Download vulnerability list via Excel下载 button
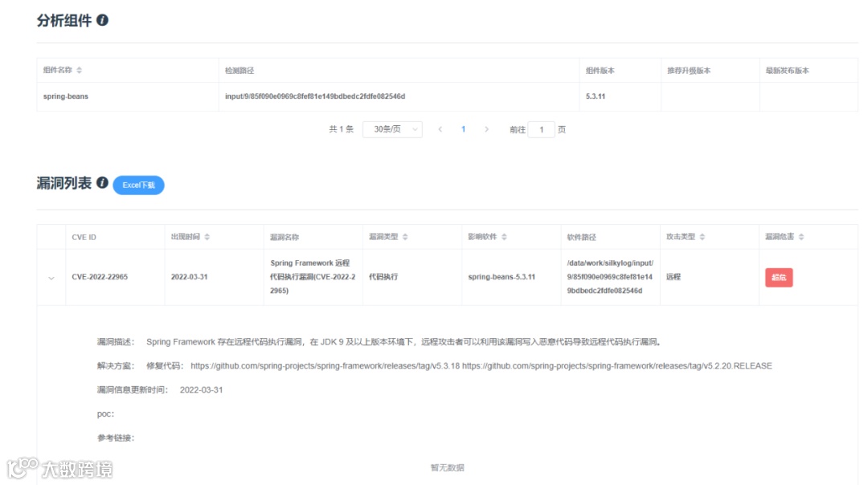 click(138, 185)
